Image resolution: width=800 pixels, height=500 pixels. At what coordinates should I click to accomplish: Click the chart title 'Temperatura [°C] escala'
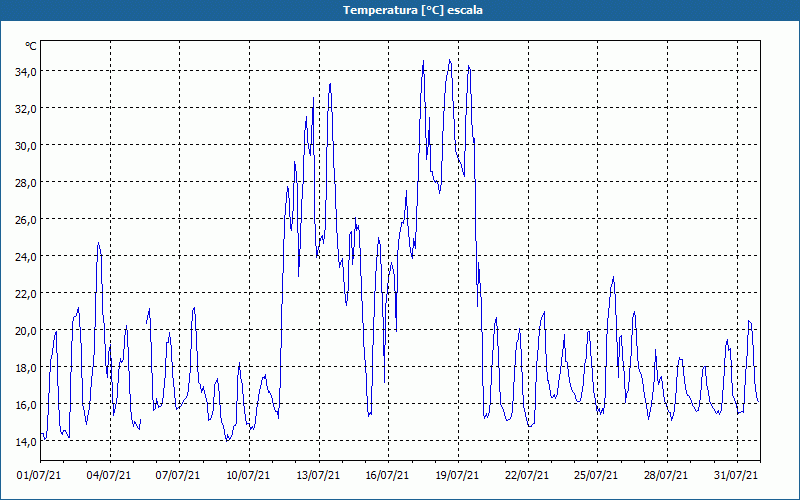413,10
